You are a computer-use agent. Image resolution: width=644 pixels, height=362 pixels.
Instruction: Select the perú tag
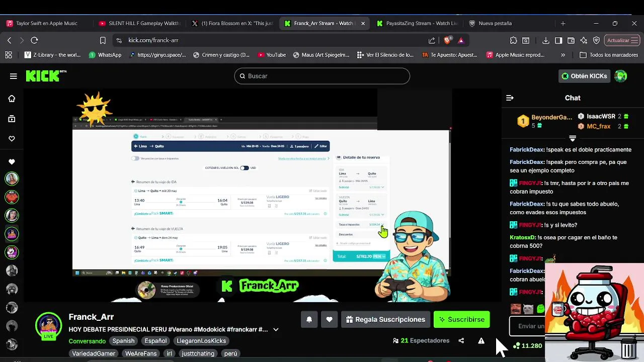(x=230, y=353)
